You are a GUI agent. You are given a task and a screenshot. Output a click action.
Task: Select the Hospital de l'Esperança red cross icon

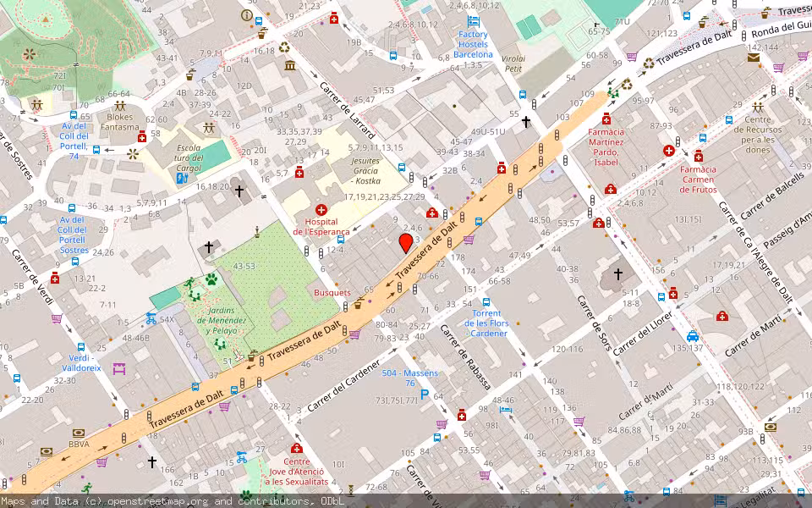click(321, 210)
